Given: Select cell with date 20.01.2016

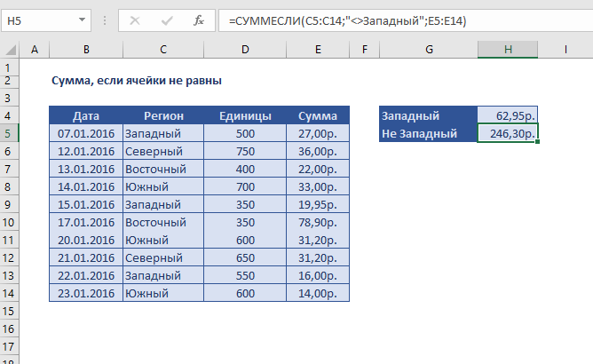Looking at the screenshot, I should click(x=86, y=240).
